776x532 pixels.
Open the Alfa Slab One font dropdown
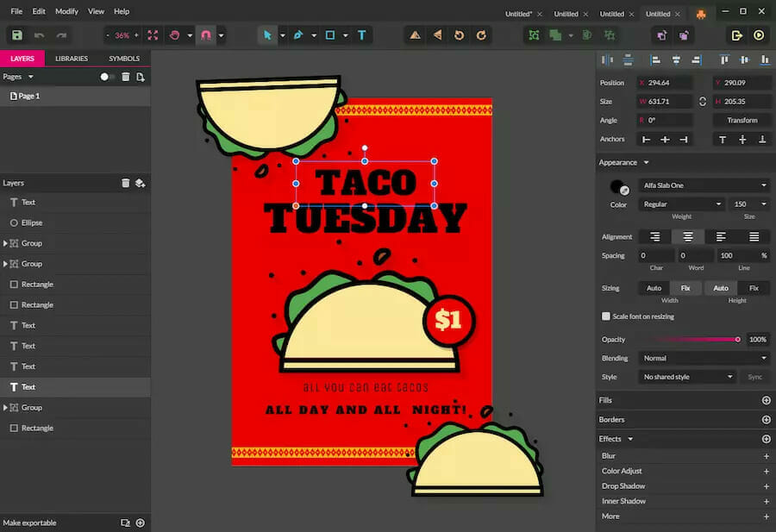pyautogui.click(x=704, y=185)
